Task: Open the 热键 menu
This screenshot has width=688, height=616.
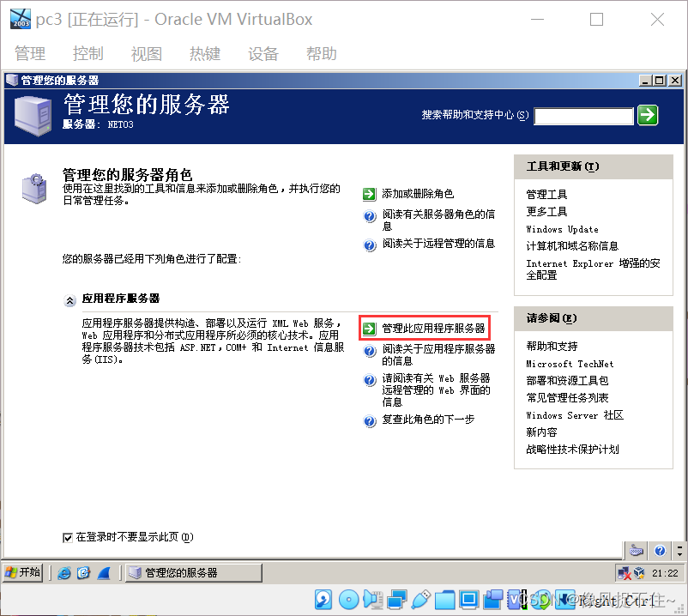Action: (x=205, y=54)
